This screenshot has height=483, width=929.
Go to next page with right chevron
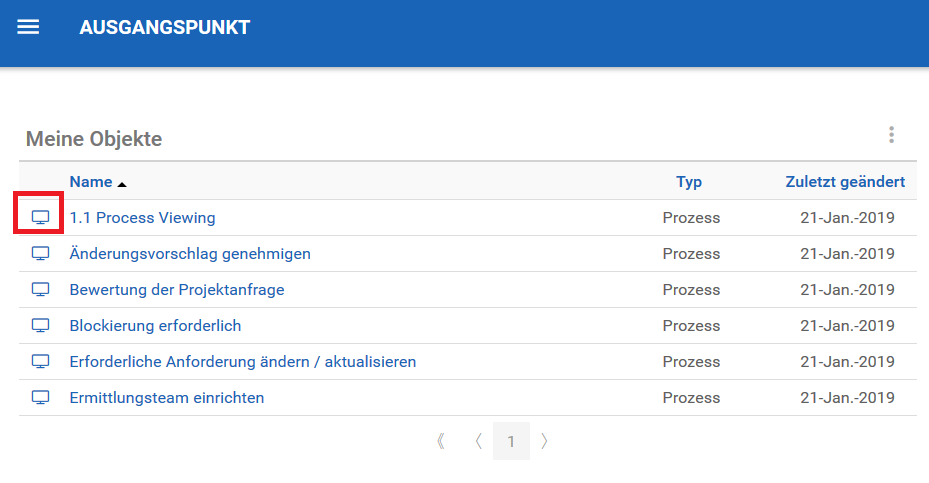pyautogui.click(x=545, y=441)
